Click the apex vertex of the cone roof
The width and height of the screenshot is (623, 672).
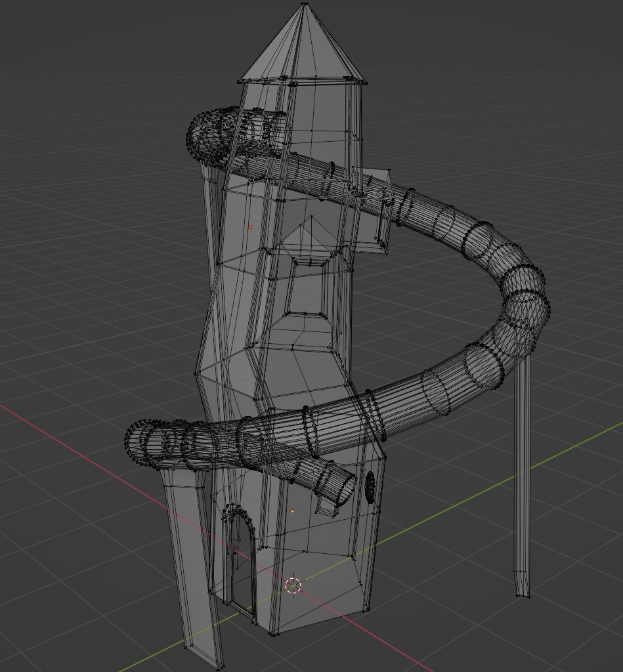coord(305,5)
